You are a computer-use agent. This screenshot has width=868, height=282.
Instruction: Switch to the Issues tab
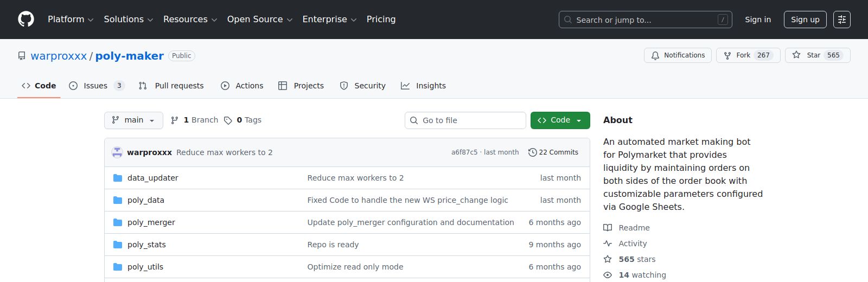pyautogui.click(x=97, y=86)
